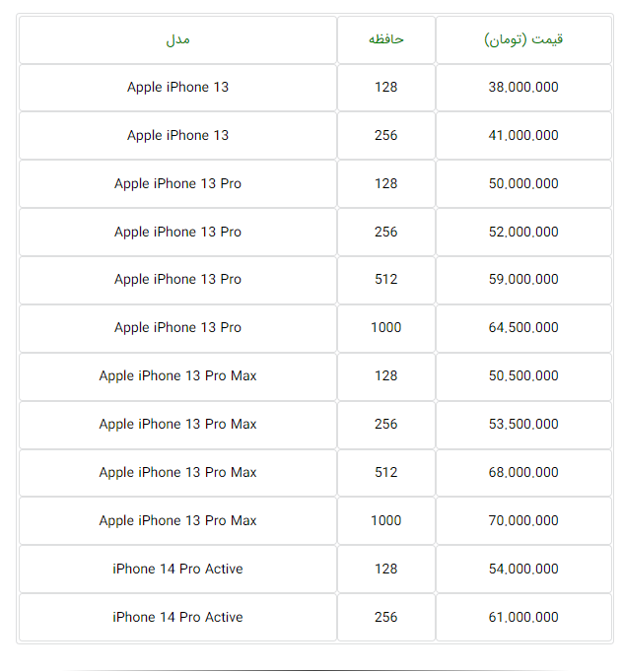Select the iPhone 13 Pro model with 512 storage

click(177, 279)
